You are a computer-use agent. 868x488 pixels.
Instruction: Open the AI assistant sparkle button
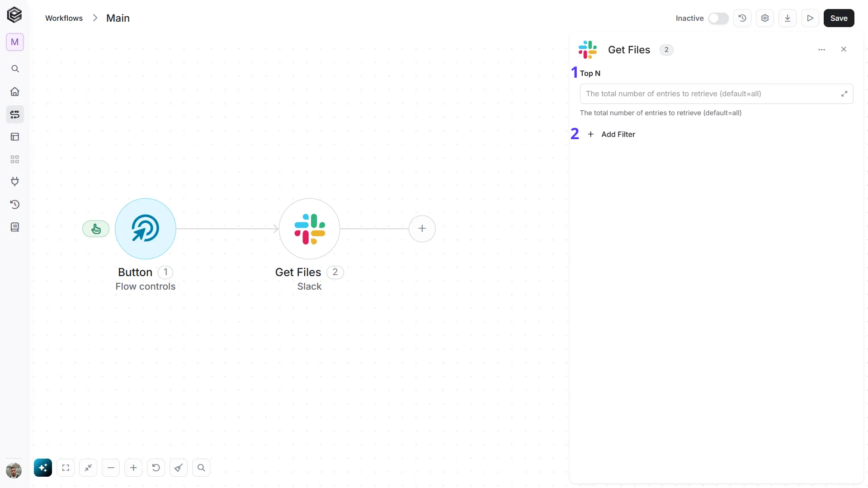(x=43, y=468)
